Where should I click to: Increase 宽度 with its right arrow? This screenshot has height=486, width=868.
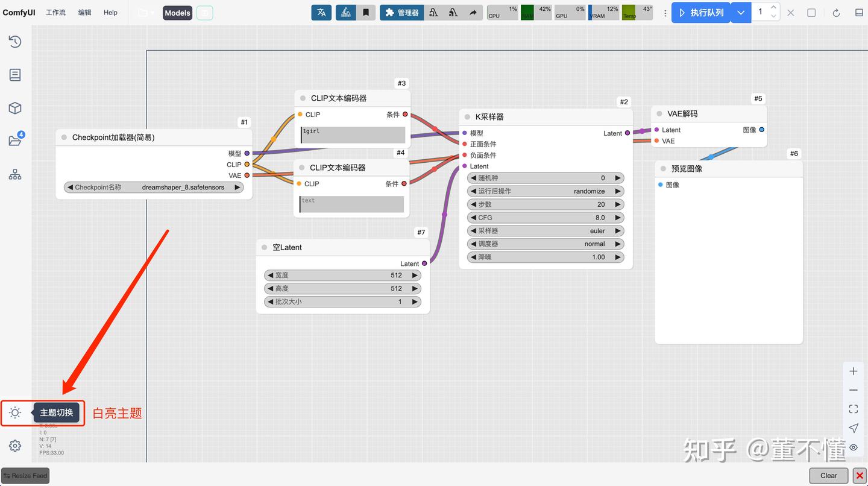coord(415,276)
